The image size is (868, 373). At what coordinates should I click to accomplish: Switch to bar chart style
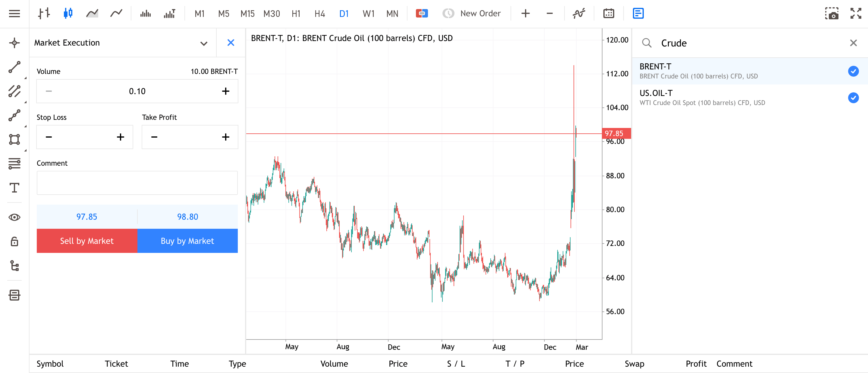(x=44, y=14)
